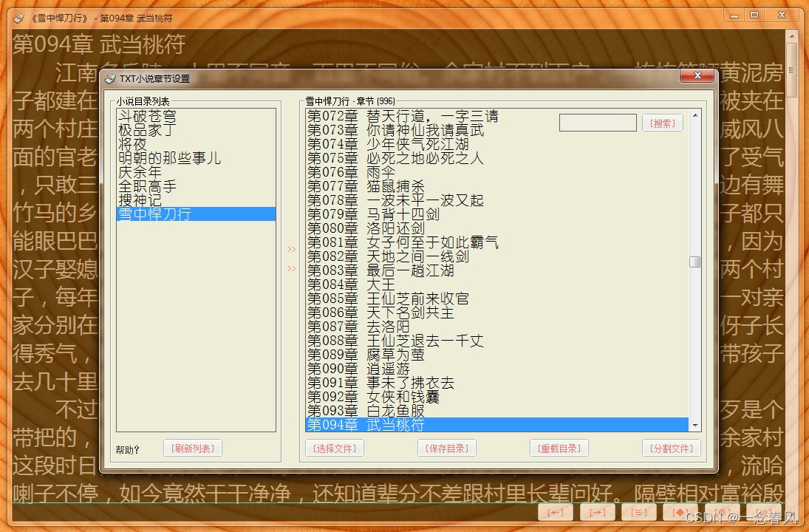Click reader window scrollbar up arrow

(792, 36)
